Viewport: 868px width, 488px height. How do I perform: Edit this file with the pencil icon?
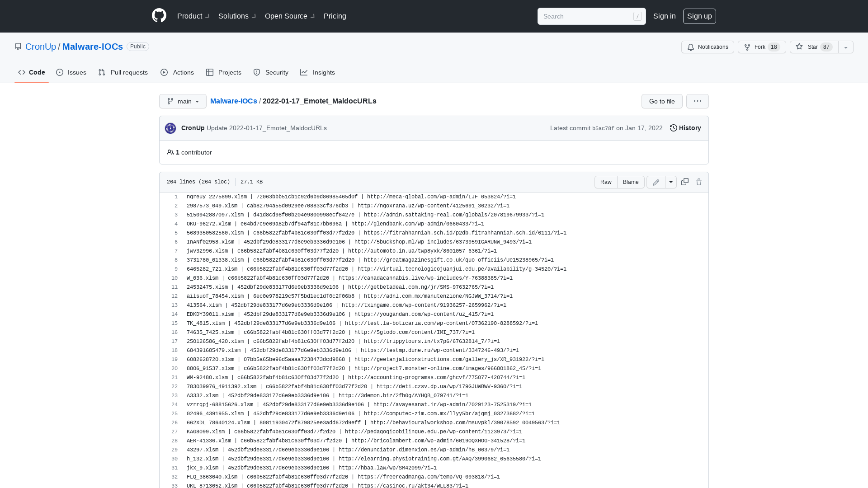(656, 182)
